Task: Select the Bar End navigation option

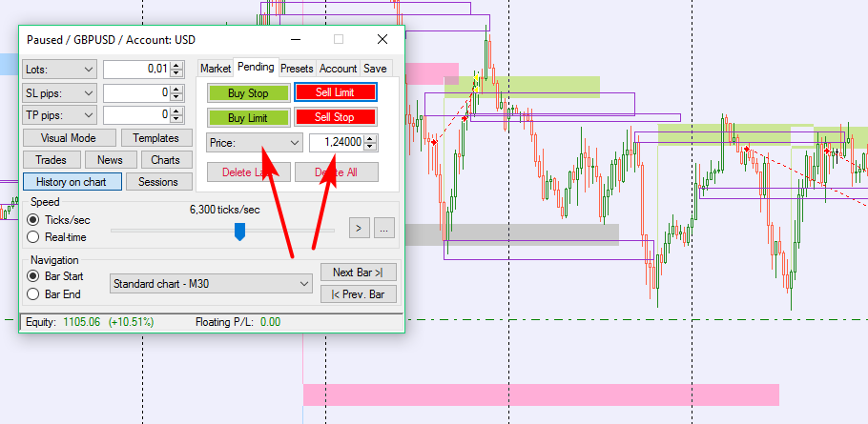Action: (x=53, y=294)
